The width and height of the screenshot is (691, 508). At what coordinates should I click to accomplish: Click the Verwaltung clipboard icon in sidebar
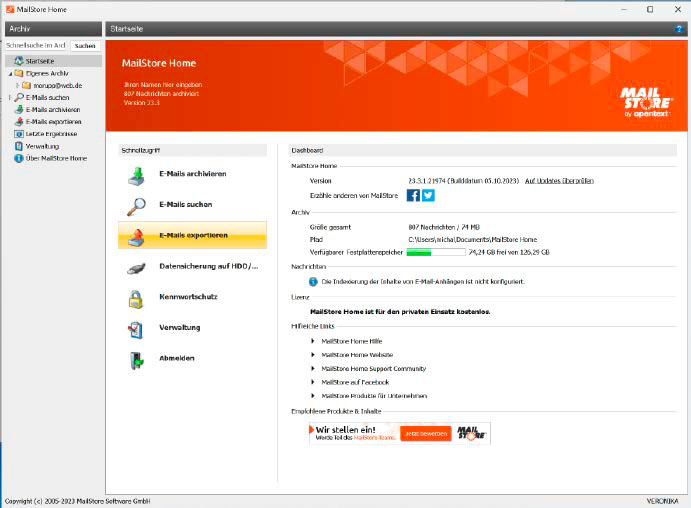19,146
